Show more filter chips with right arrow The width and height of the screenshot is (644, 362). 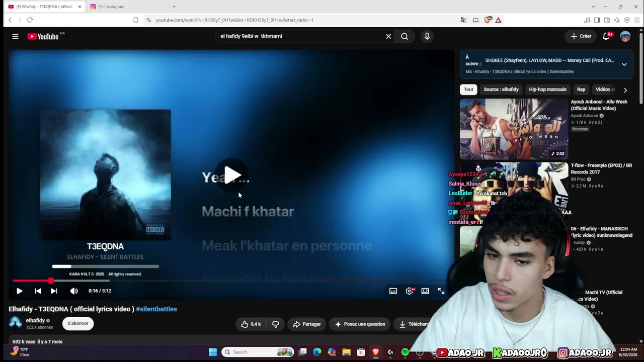pyautogui.click(x=625, y=90)
